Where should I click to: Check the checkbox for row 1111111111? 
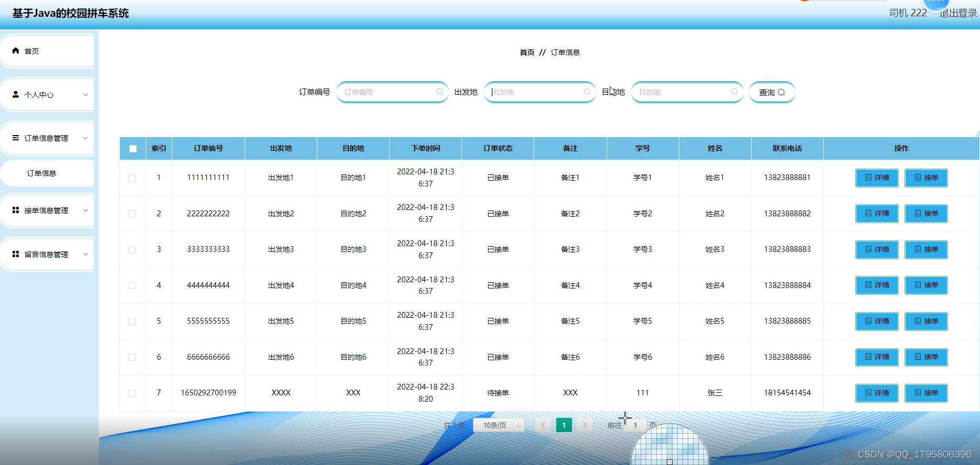click(132, 178)
